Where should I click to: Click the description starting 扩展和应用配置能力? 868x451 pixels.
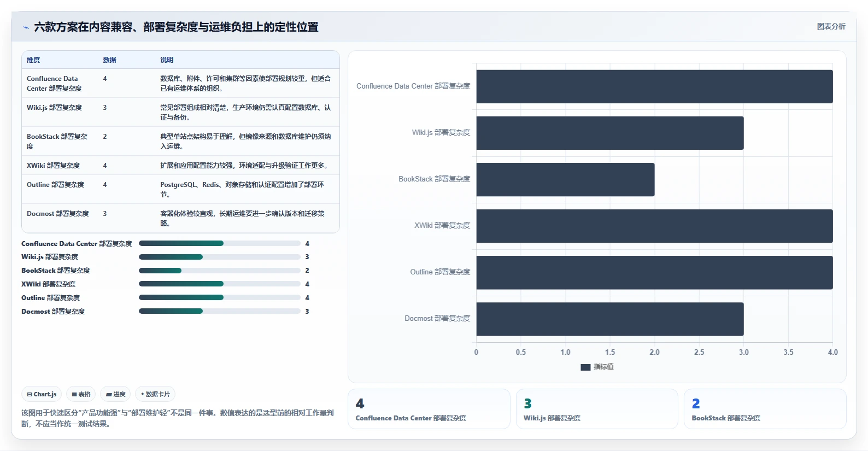(244, 166)
